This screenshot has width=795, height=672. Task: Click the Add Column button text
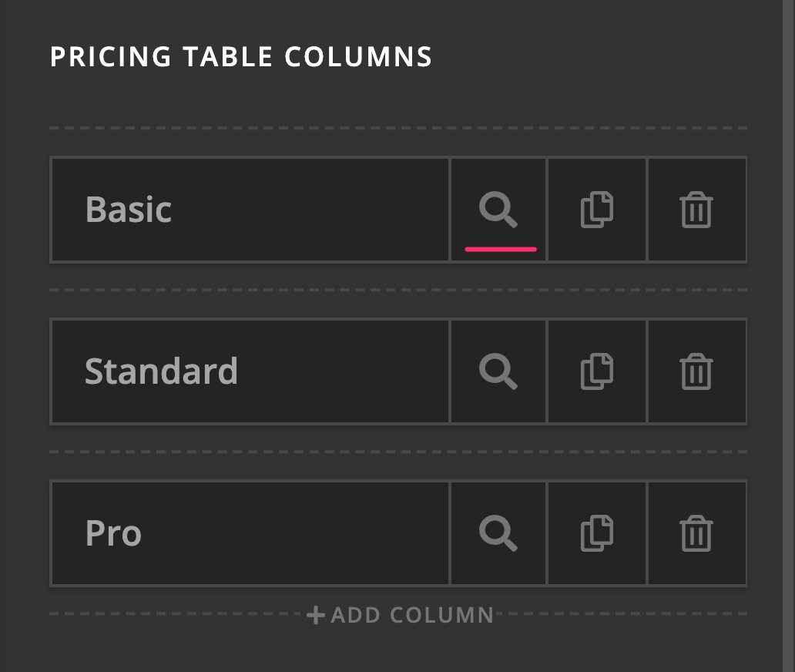pos(412,615)
